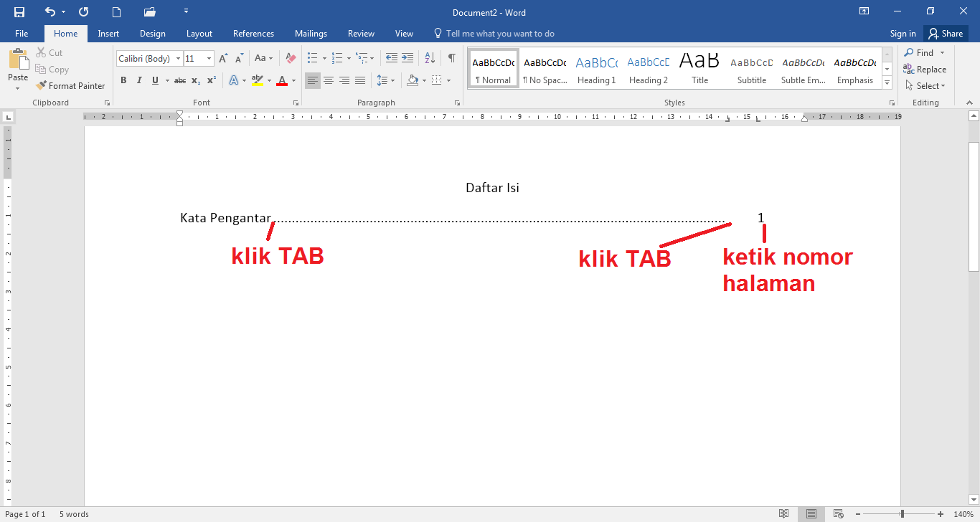The image size is (980, 522).
Task: Create a new blank document from the toolbar
Action: point(117,12)
